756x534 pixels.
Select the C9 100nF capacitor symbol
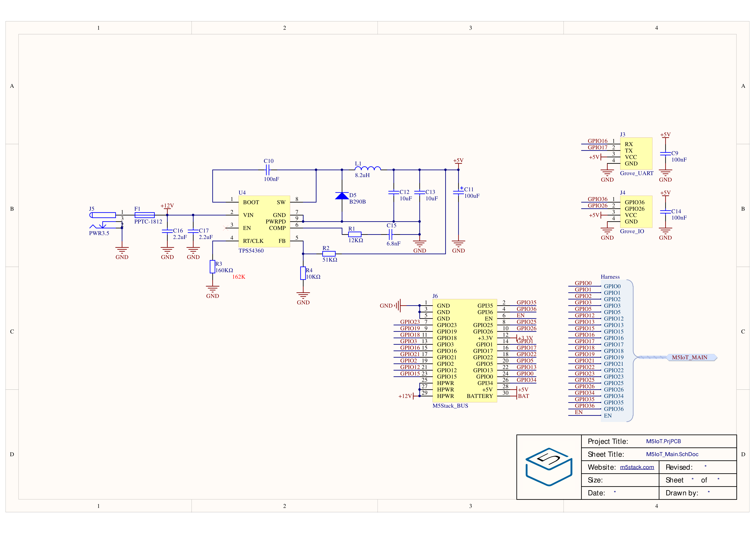[666, 154]
